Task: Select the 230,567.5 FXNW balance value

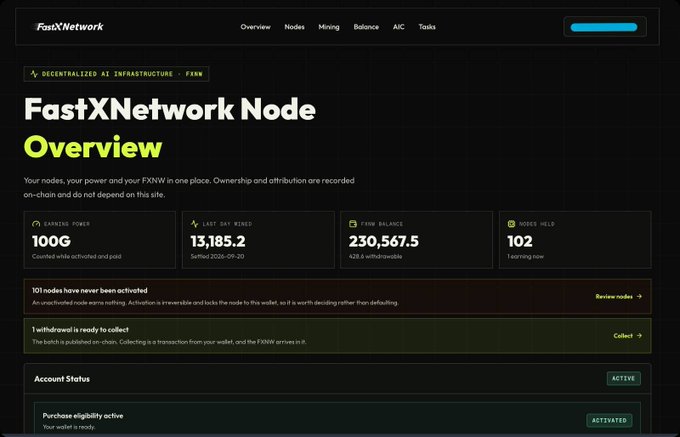Action: 384,241
